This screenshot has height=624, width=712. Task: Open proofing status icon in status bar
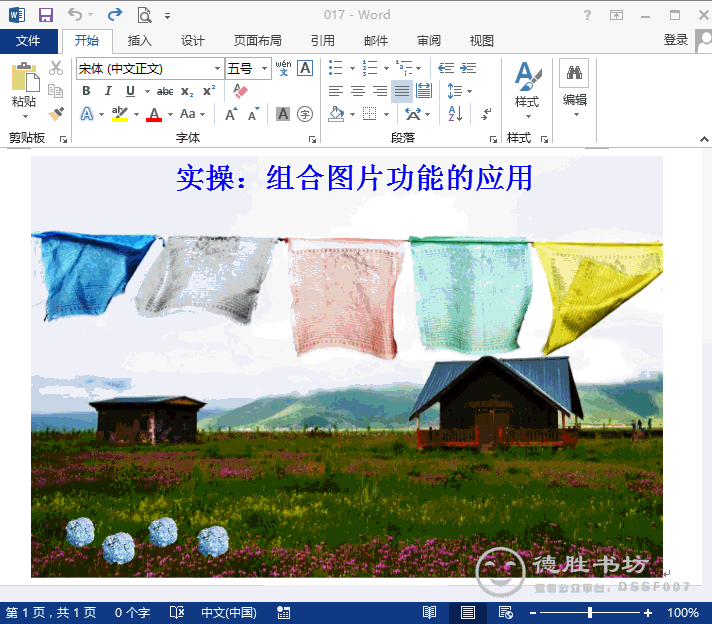tap(177, 613)
